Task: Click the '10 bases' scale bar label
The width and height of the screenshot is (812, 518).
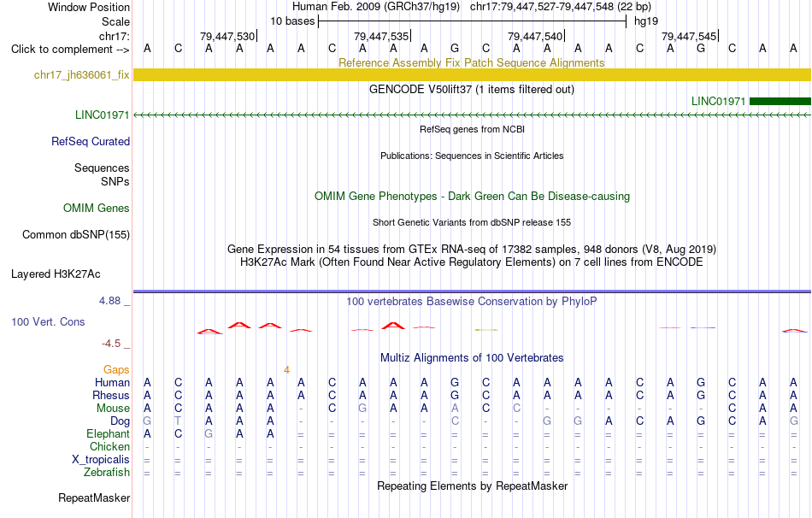Action: (292, 21)
